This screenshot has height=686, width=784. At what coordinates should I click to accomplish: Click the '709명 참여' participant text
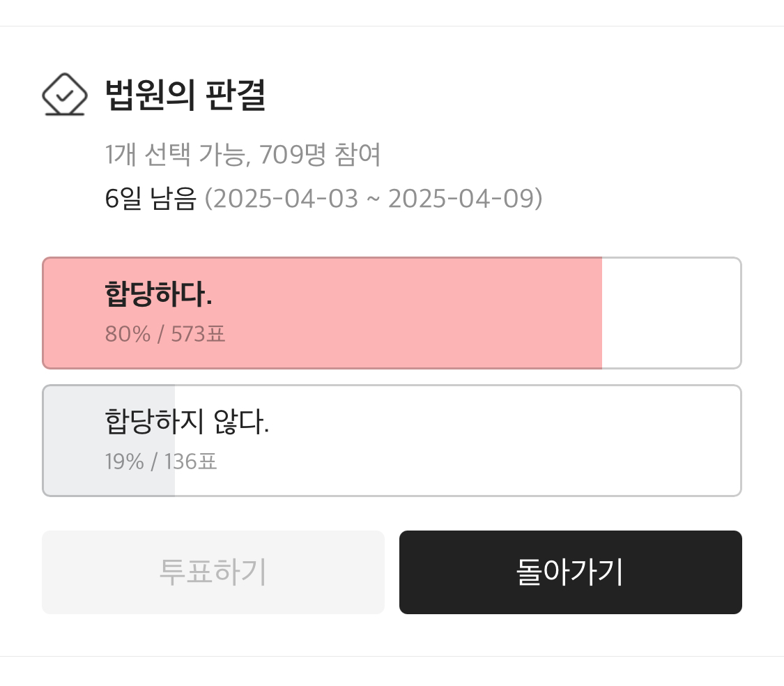pyautogui.click(x=320, y=155)
